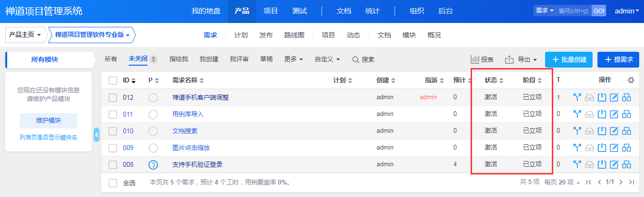Collapse the module sidebar with the arrow handle
Image resolution: width=644 pixels, height=197 pixels.
(97, 135)
